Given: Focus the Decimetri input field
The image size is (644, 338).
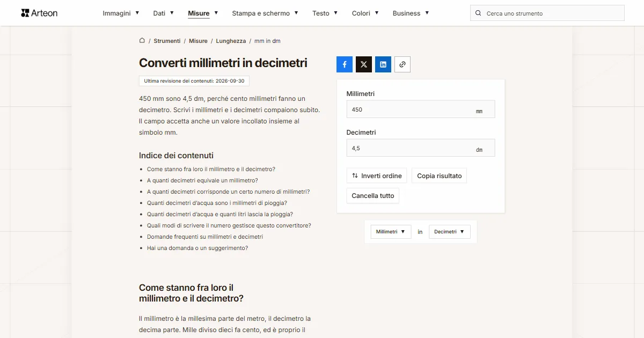Looking at the screenshot, I should tap(421, 148).
